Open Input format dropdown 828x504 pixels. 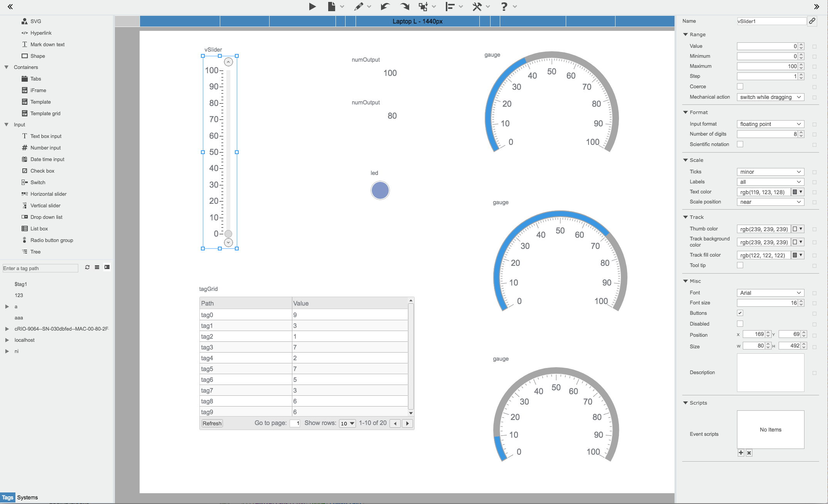770,124
